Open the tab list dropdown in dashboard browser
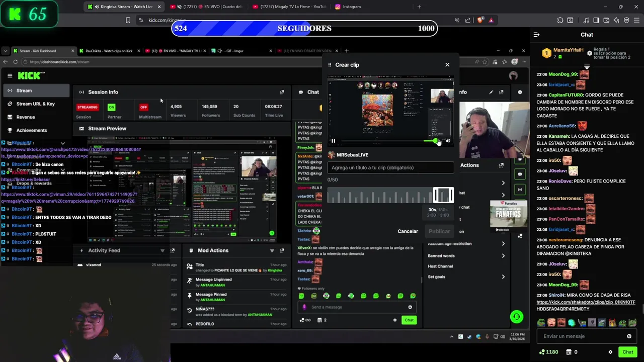644x362 pixels. click(5, 51)
